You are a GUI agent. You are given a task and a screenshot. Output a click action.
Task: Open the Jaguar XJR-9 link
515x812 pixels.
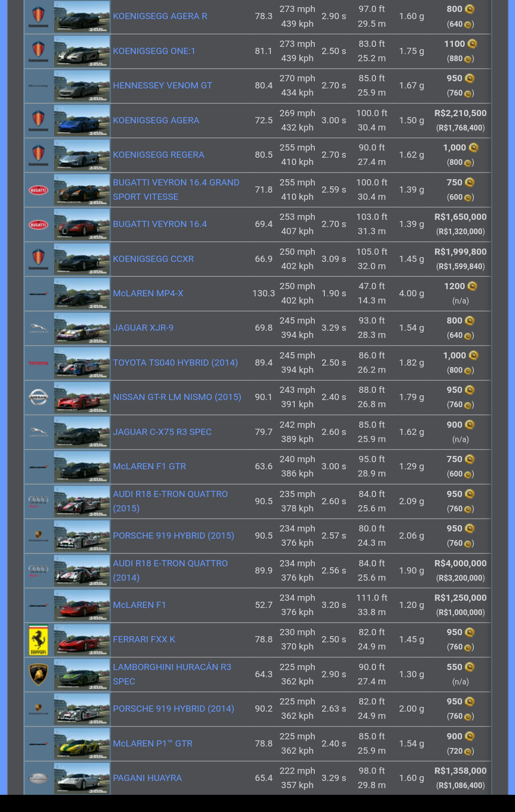tap(143, 328)
